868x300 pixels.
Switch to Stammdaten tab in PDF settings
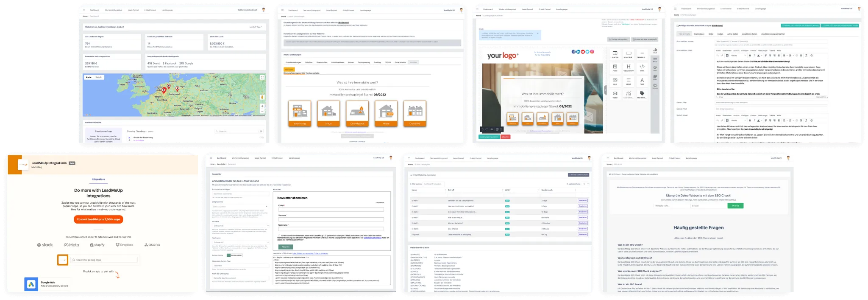coord(699,34)
